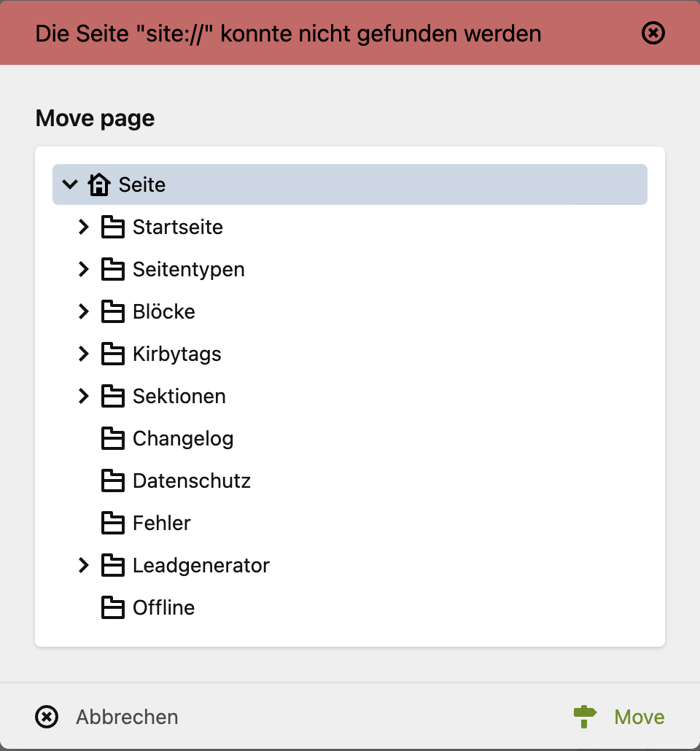Click the home icon beside Seite
700x751 pixels.
point(98,184)
